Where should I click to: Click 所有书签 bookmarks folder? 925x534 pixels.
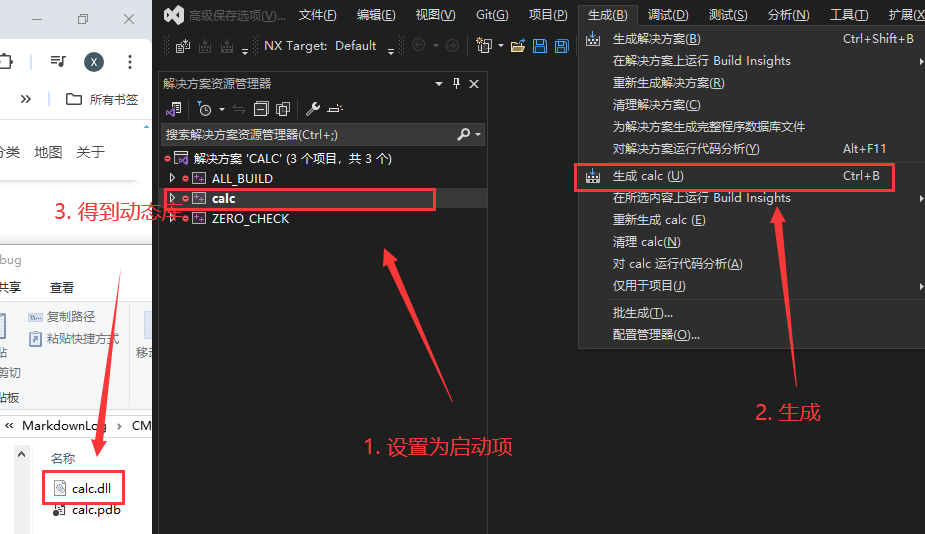click(x=102, y=99)
